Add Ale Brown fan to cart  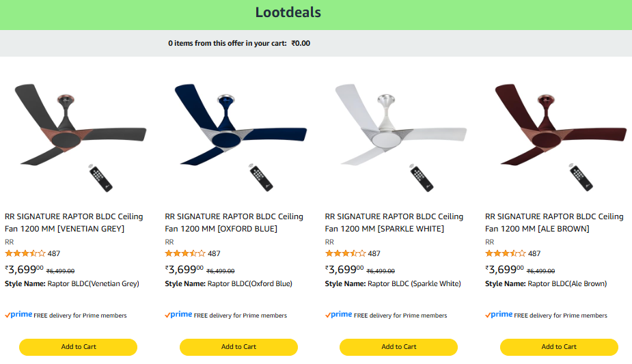click(x=559, y=347)
